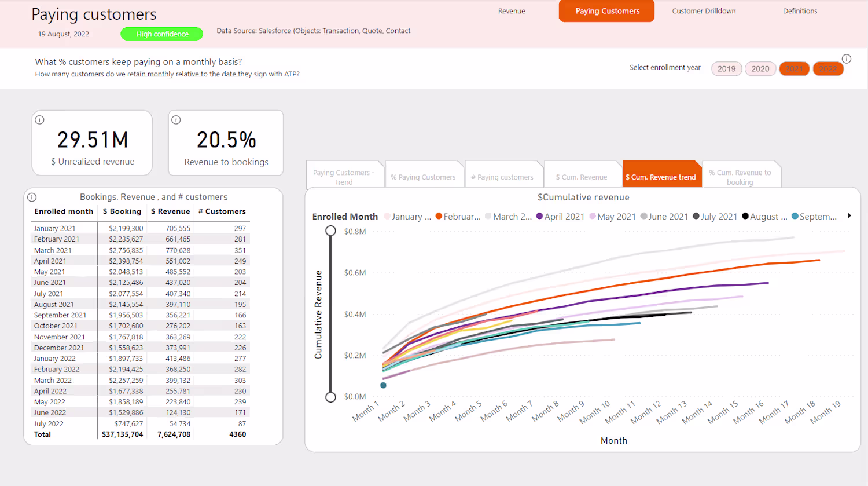This screenshot has width=868, height=486.
Task: Sort by $ Revenue column header
Action: point(171,211)
